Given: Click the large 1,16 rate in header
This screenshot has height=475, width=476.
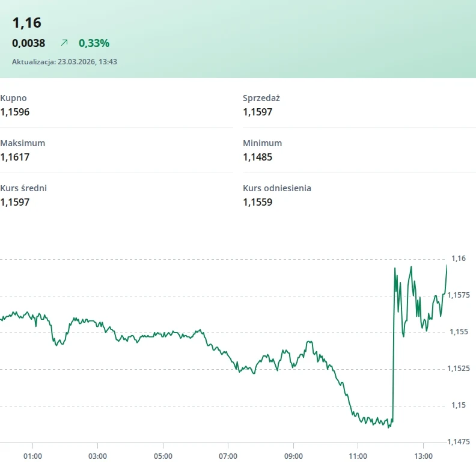Looking at the screenshot, I should (26, 23).
